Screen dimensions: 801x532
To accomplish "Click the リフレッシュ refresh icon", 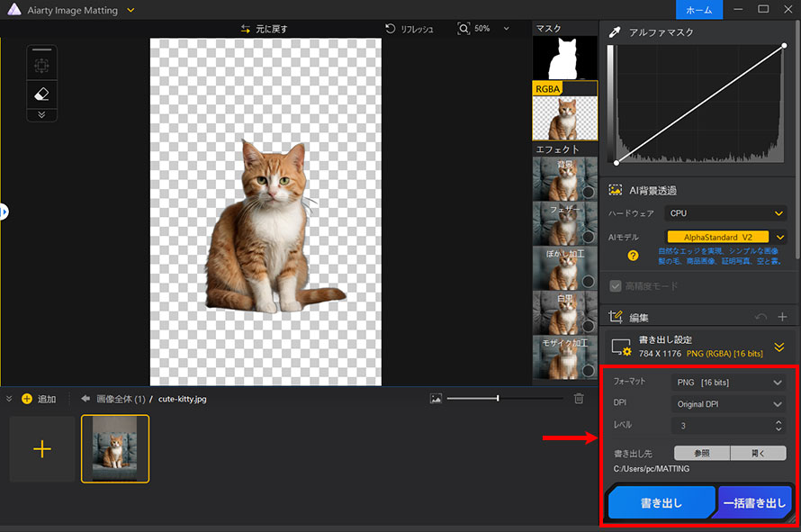I will click(x=391, y=29).
